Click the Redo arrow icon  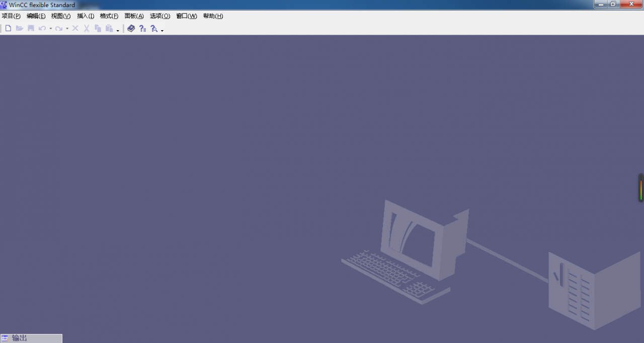(x=59, y=29)
